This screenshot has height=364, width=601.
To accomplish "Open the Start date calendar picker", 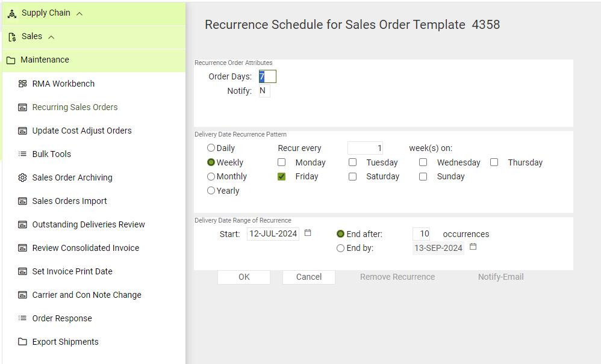I will click(308, 233).
